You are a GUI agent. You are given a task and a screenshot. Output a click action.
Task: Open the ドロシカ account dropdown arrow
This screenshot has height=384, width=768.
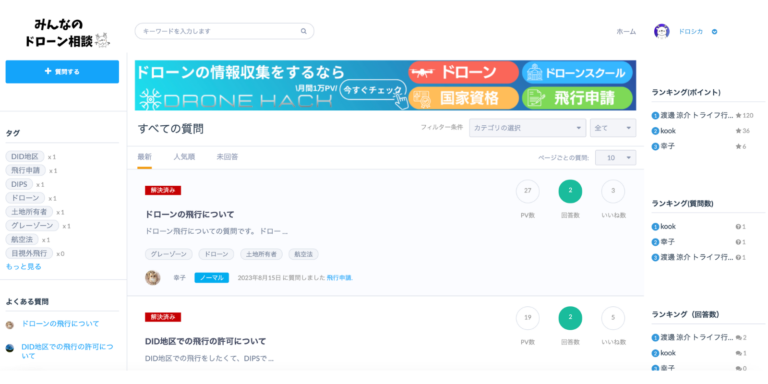coord(714,32)
